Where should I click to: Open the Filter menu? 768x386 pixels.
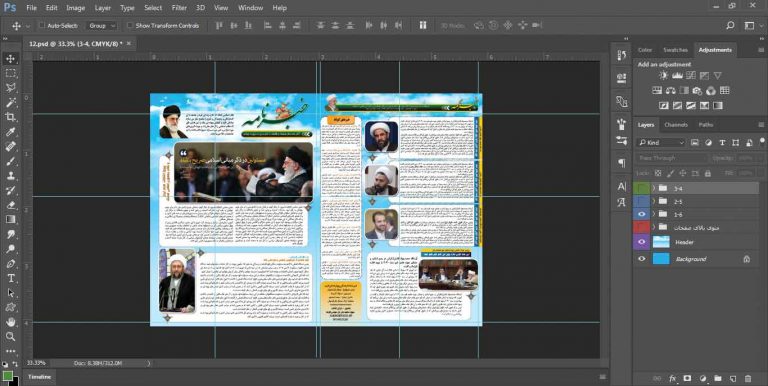(179, 8)
